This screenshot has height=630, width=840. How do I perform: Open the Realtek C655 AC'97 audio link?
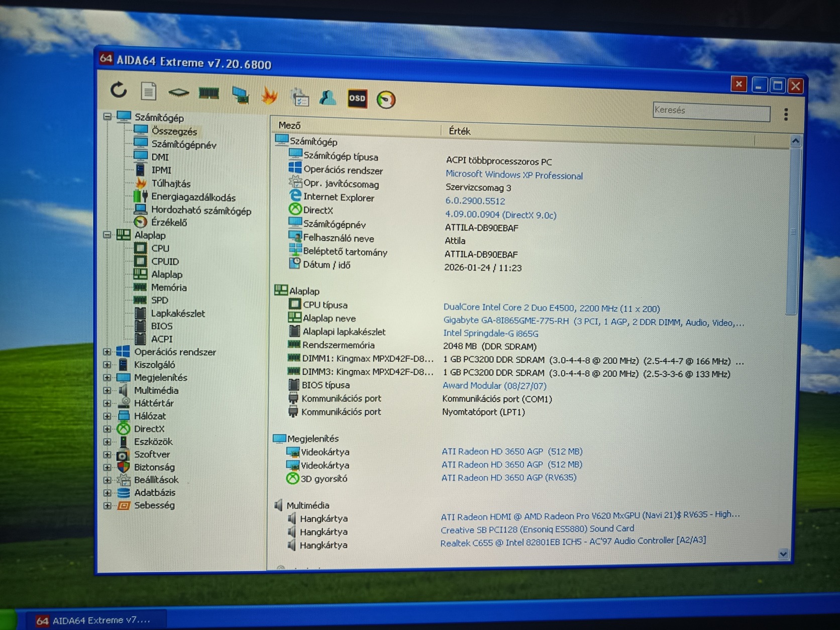tap(573, 542)
